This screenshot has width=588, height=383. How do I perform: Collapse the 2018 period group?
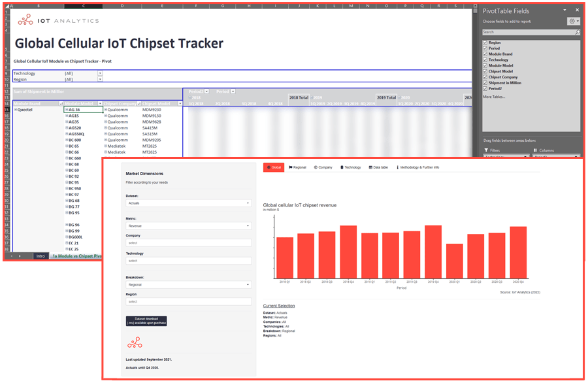point(189,97)
